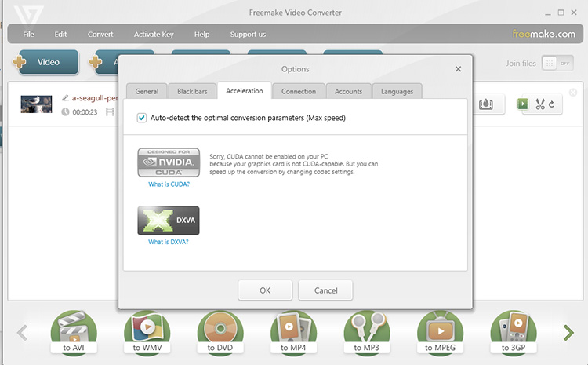
Task: Choose the to MPEG format icon
Action: 440,332
